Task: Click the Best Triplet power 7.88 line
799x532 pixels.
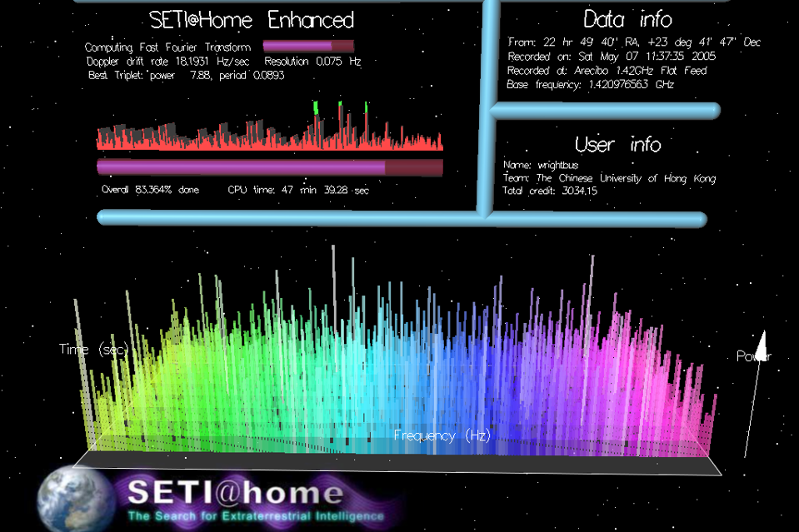Action: point(186,75)
